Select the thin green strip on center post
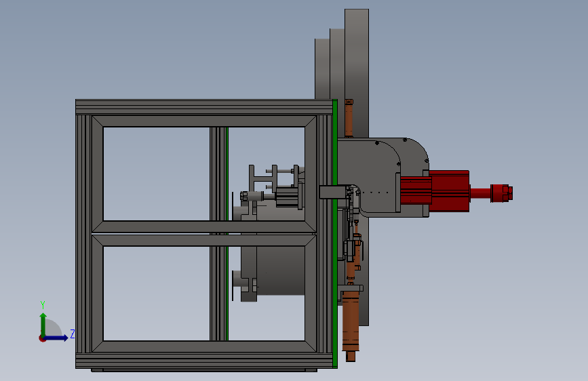This screenshot has height=381, width=588. pos(227,234)
